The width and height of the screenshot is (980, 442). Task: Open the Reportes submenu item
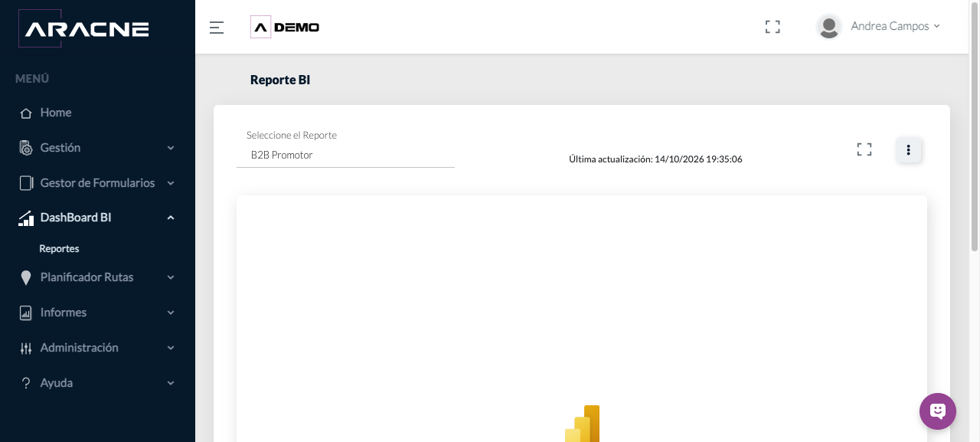pos(59,249)
